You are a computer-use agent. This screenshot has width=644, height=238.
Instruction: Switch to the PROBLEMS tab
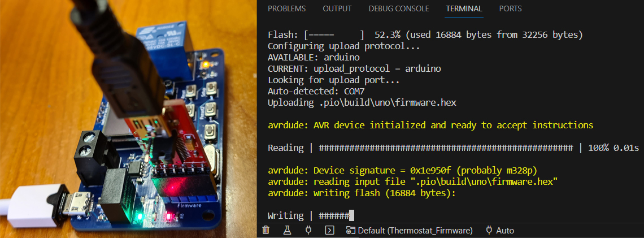(x=286, y=8)
